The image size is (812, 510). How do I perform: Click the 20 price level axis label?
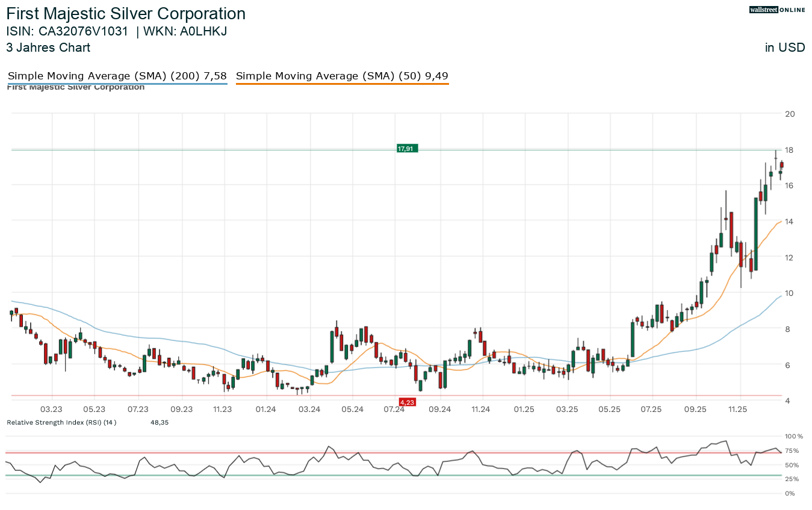(x=790, y=114)
